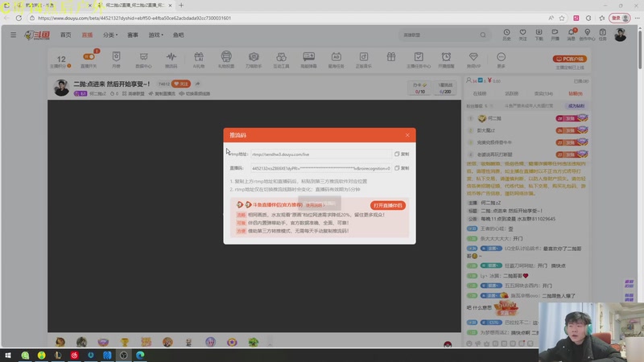Image resolution: width=644 pixels, height=362 pixels.
Task: Open the 任务 clipboard icon in header
Action: coord(602,35)
